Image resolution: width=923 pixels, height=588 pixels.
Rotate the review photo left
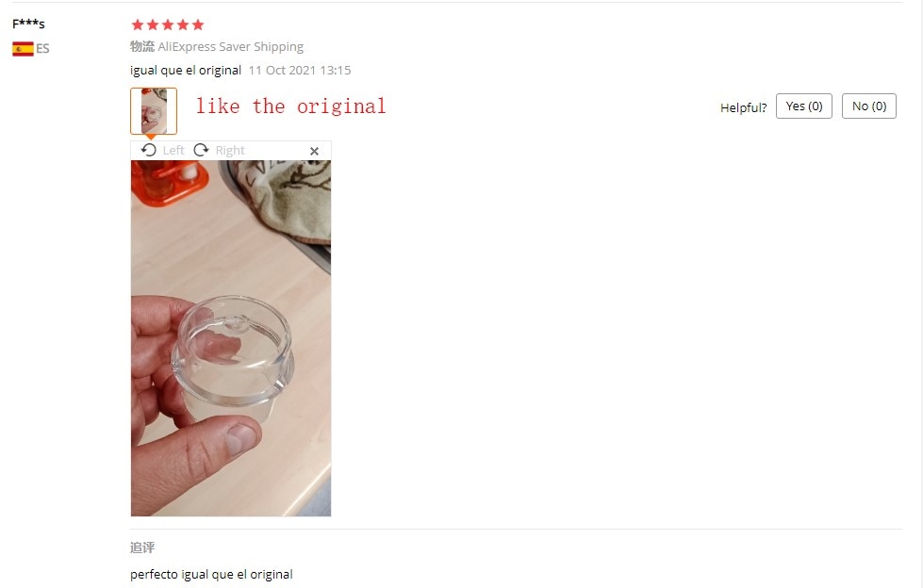149,150
